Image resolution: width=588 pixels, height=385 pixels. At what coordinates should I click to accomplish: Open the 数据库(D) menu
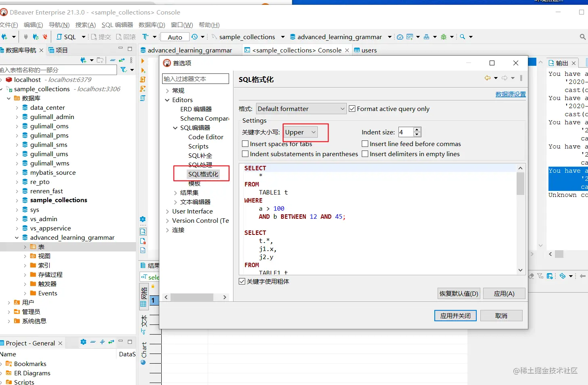152,25
